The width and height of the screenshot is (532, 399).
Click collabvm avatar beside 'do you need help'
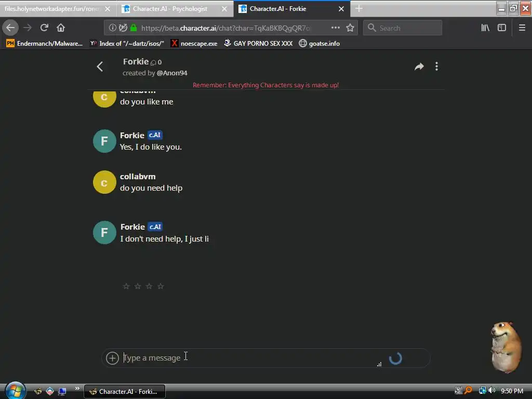[104, 182]
